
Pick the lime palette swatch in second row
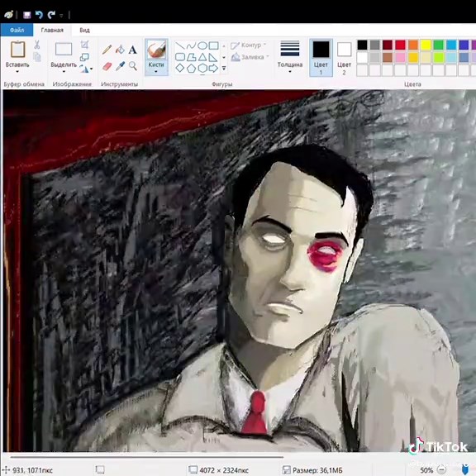coord(438,57)
